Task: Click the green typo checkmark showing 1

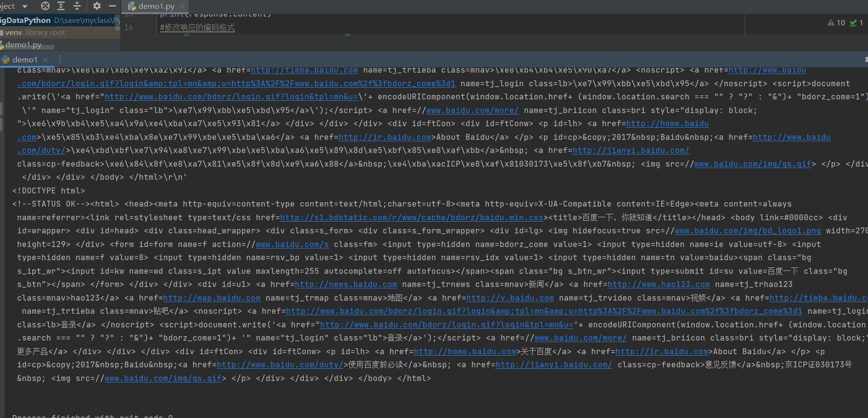Action: (x=857, y=22)
